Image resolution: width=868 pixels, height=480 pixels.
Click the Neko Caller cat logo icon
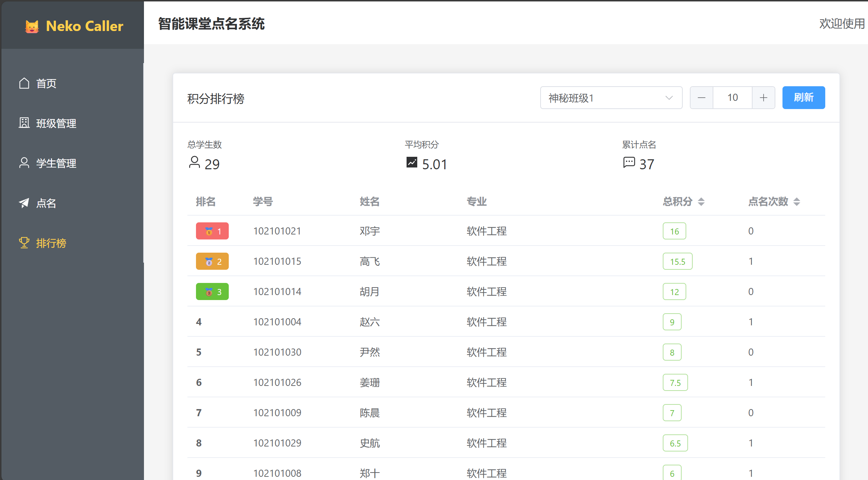[x=32, y=26]
